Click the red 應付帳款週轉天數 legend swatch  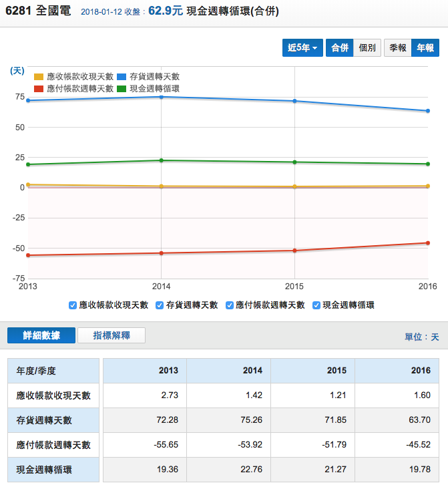pyautogui.click(x=39, y=88)
